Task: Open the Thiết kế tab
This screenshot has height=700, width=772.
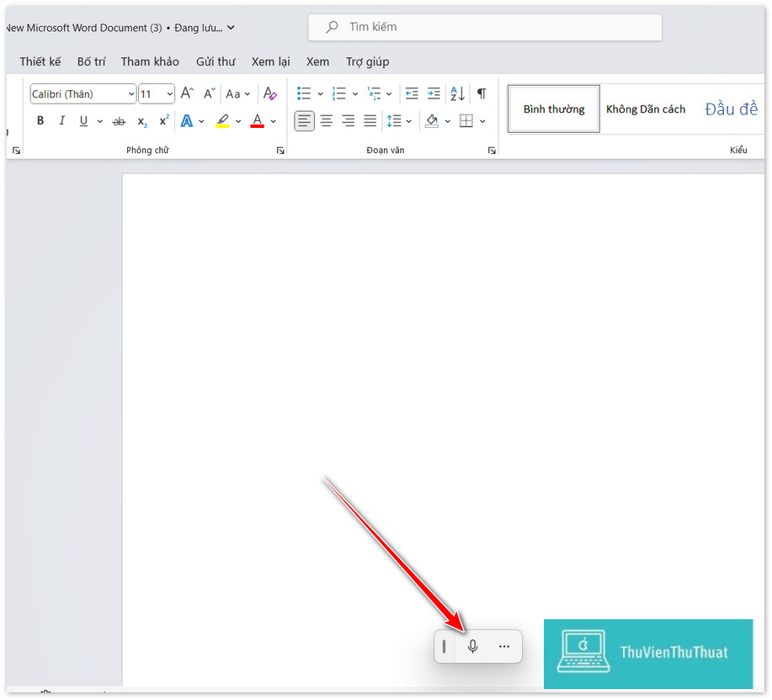Action: point(40,61)
